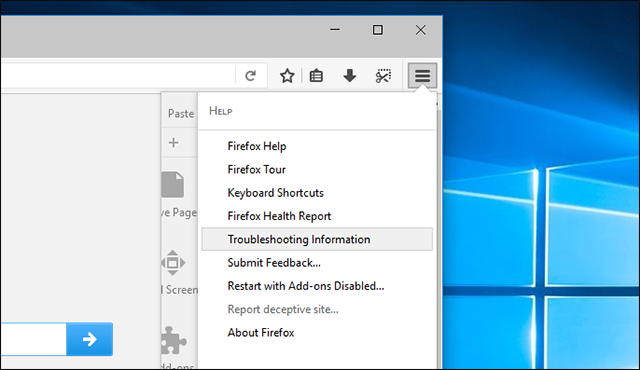Bookmark this page with the star icon
Viewport: 640px width, 370px height.
(x=287, y=76)
